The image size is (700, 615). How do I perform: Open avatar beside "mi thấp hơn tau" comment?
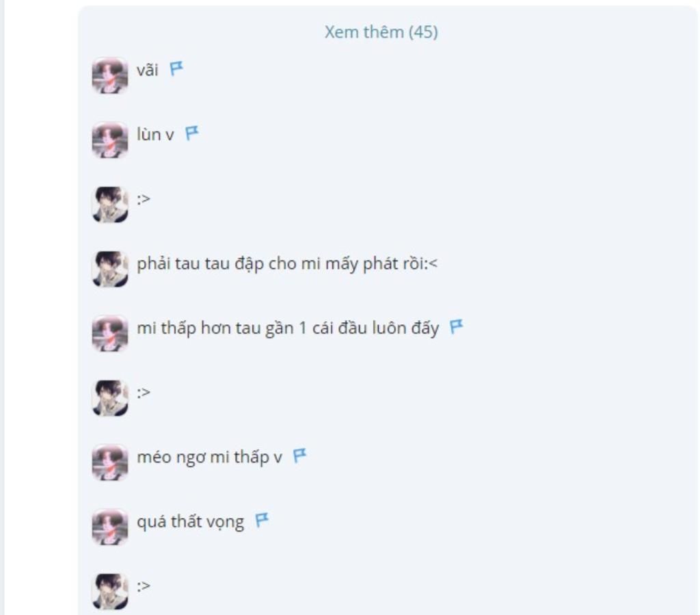click(110, 334)
